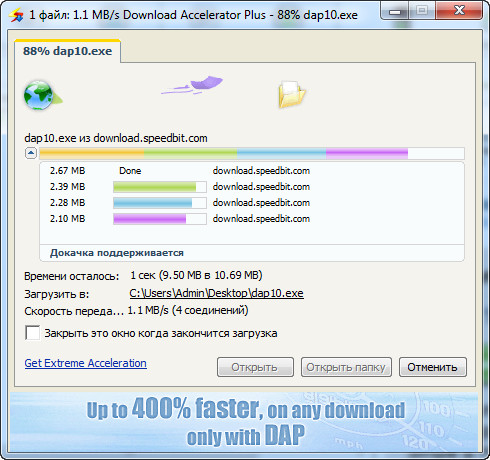Click the Открыть button
The image size is (490, 460).
(x=255, y=367)
